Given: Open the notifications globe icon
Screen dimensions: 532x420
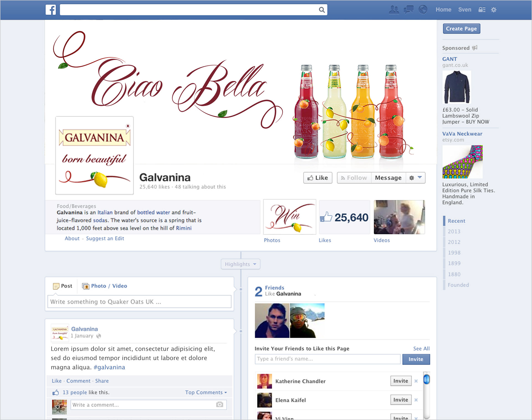Looking at the screenshot, I should [423, 10].
